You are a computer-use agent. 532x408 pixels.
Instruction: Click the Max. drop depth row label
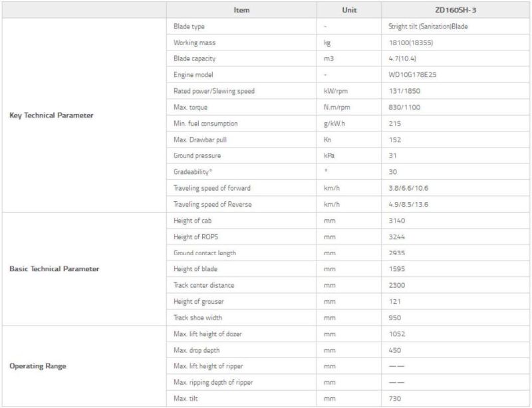tap(196, 350)
